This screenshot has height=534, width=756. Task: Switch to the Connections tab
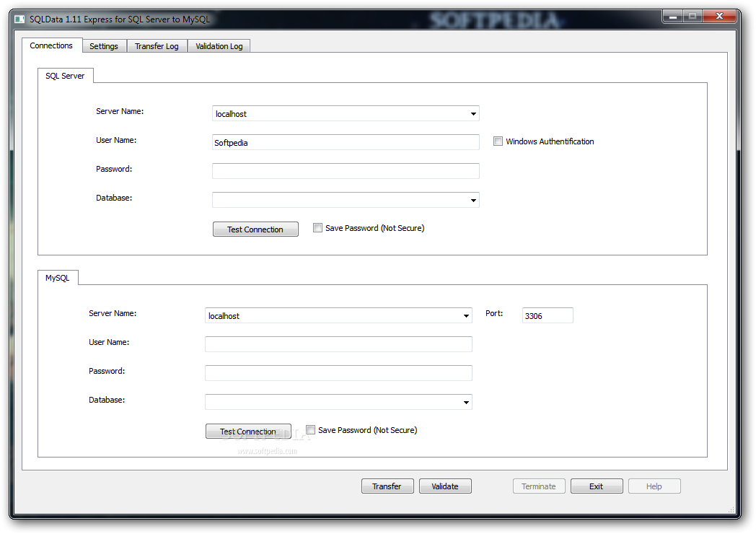[x=52, y=45]
